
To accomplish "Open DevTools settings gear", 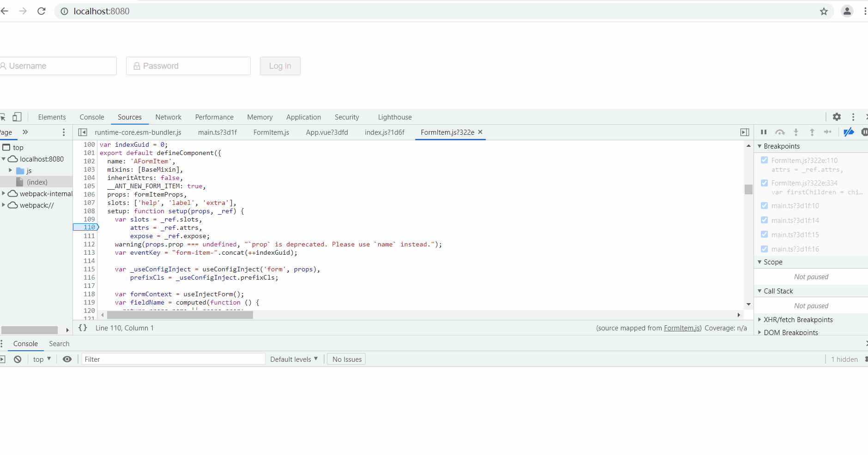I will (837, 117).
